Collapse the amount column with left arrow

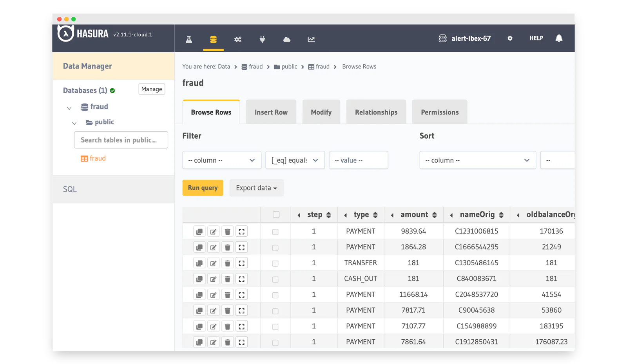tap(392, 215)
